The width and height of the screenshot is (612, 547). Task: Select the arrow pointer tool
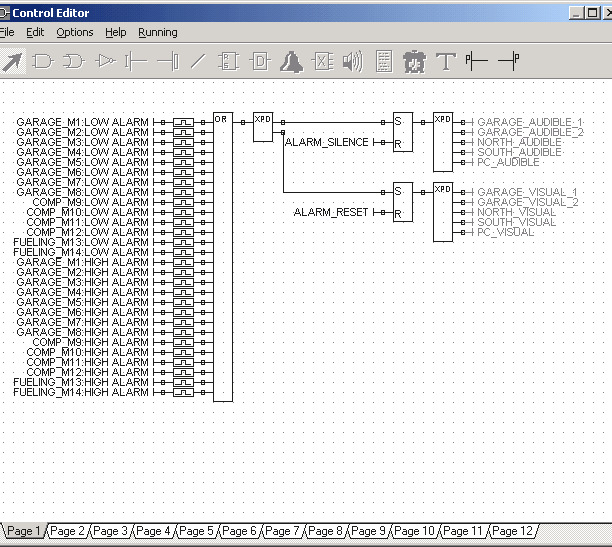(x=12, y=62)
